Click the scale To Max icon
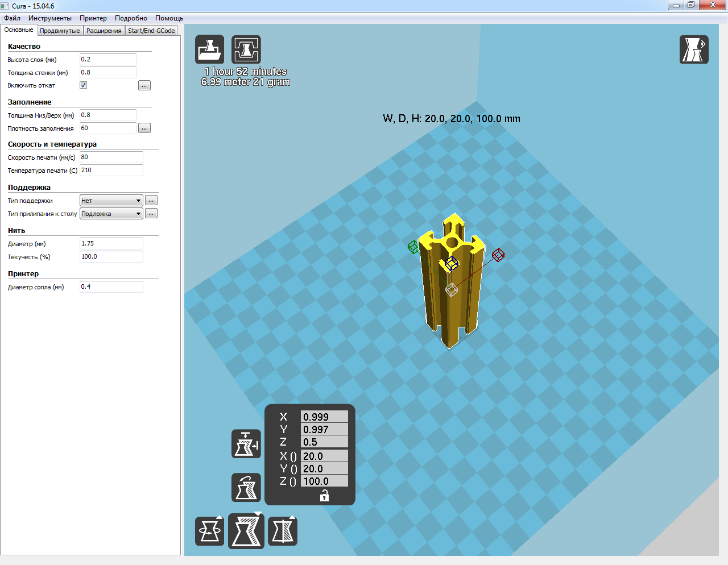The width and height of the screenshot is (728, 565). click(246, 444)
